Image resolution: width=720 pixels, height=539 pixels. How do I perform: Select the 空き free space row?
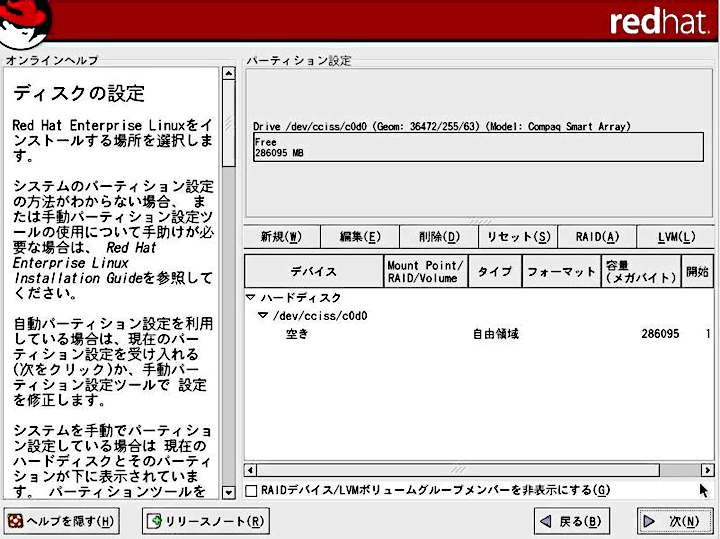(479, 334)
